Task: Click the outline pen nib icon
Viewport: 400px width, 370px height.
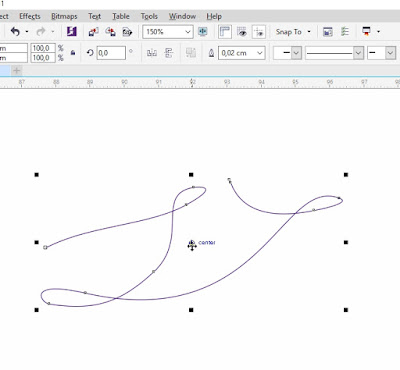Action: pyautogui.click(x=211, y=53)
